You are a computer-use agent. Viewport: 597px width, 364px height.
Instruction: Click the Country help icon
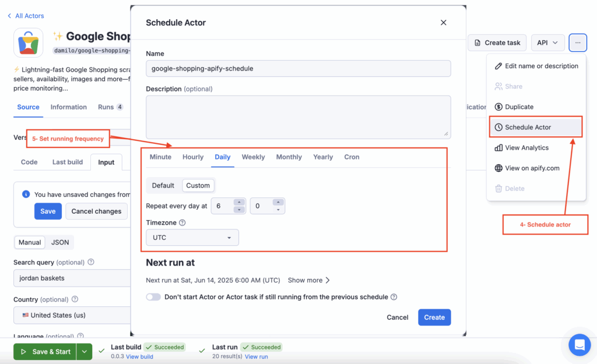(x=75, y=299)
